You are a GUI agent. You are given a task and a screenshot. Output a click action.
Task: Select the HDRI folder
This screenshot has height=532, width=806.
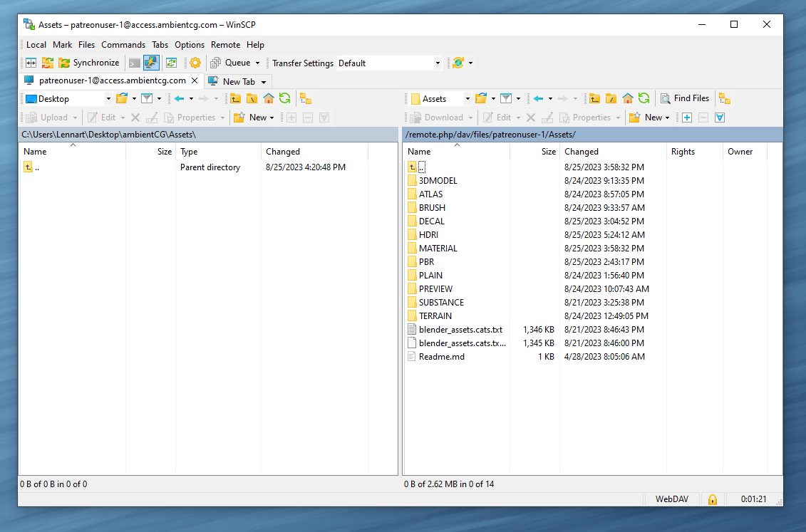coord(428,235)
